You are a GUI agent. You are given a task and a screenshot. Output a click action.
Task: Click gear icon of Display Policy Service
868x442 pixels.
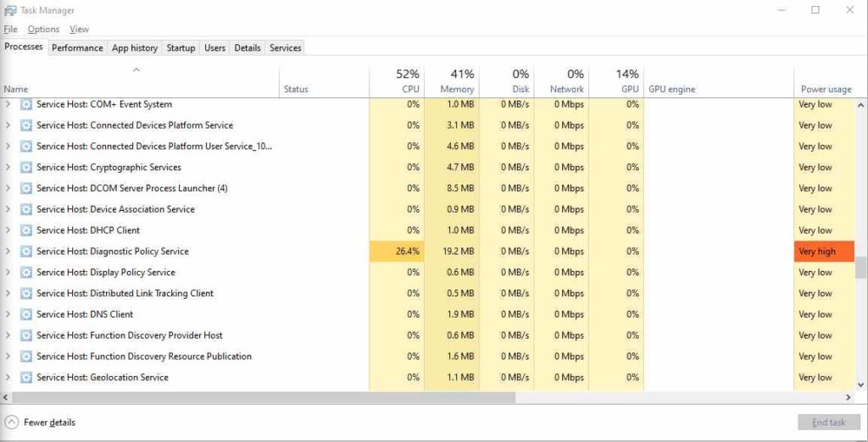click(x=26, y=272)
